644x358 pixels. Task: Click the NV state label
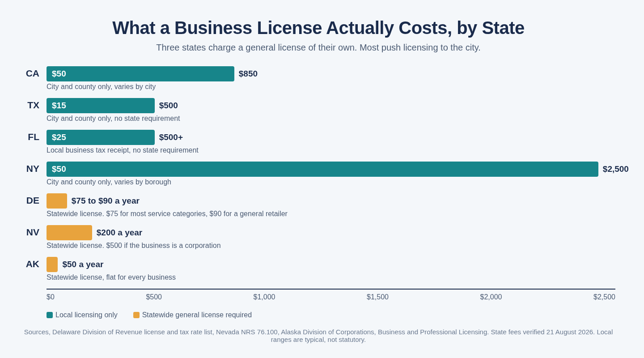(x=33, y=232)
